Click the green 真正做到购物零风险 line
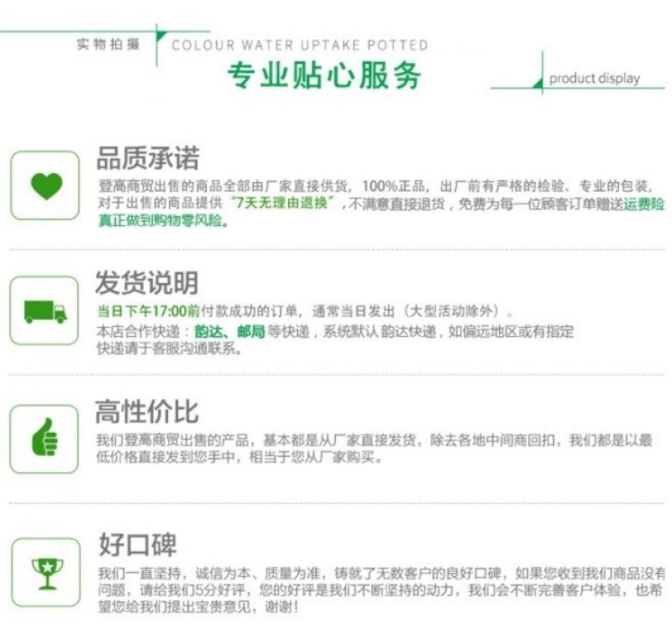Screen dimensions: 672x625 (163, 220)
